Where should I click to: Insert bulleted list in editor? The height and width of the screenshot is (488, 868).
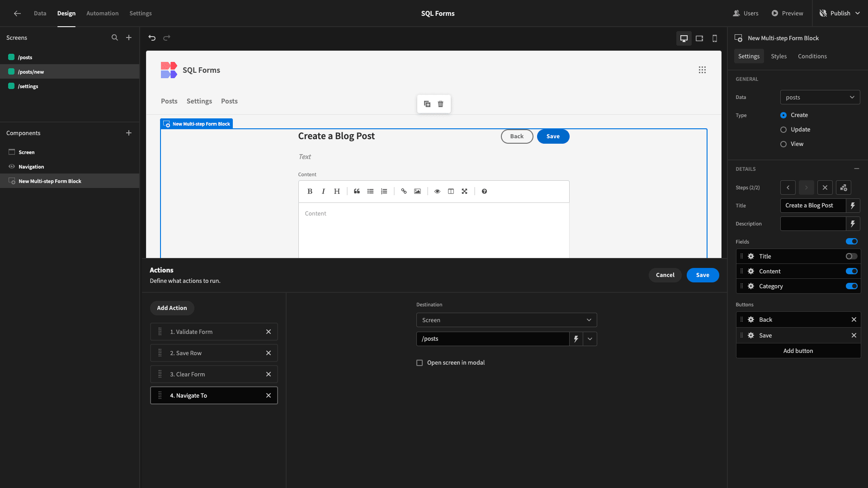[x=370, y=192]
